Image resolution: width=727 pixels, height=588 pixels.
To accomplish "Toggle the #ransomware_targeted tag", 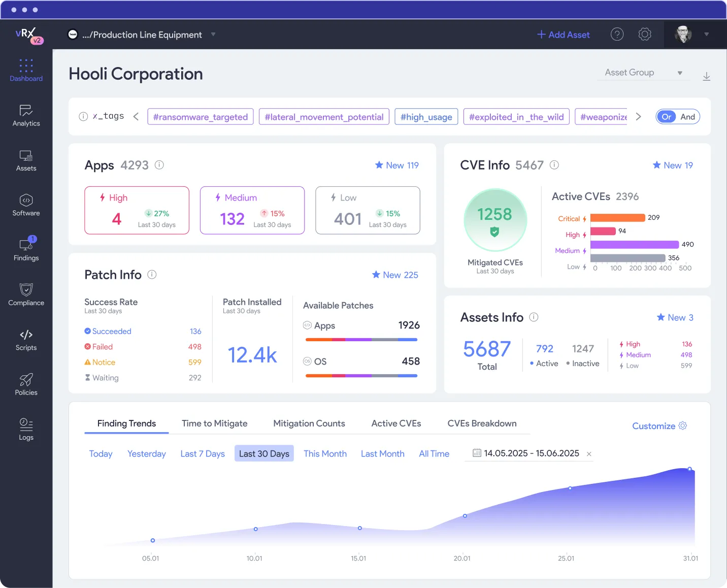I will click(201, 117).
